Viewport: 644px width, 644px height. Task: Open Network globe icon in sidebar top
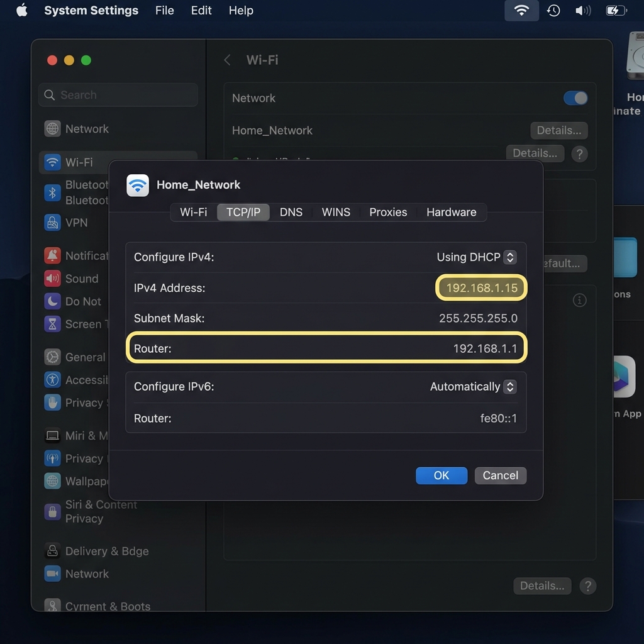click(52, 129)
